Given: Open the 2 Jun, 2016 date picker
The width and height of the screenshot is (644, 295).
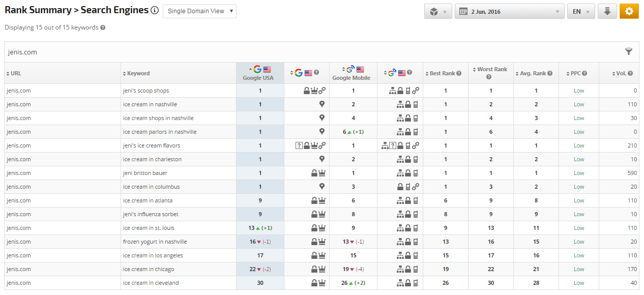Looking at the screenshot, I should (x=509, y=11).
